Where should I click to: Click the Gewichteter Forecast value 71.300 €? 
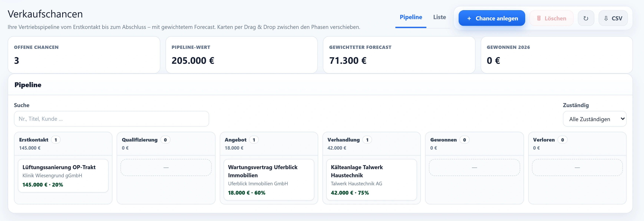coord(348,61)
